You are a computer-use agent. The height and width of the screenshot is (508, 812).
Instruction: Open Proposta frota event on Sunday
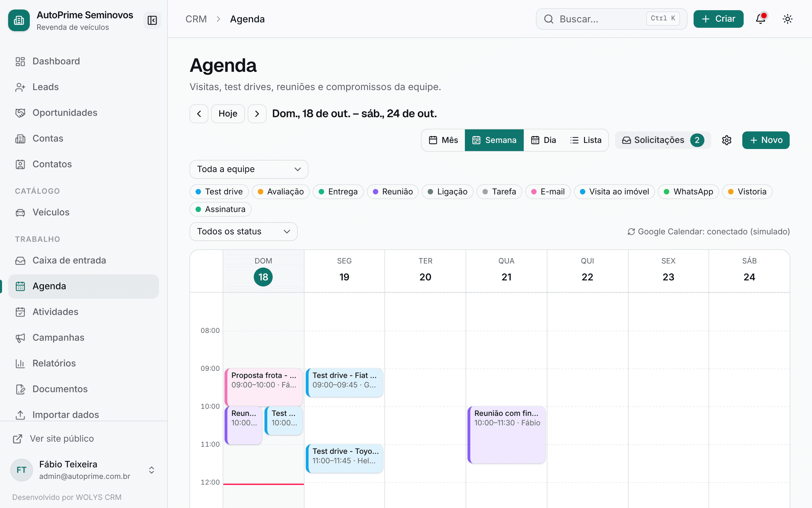[x=264, y=387]
